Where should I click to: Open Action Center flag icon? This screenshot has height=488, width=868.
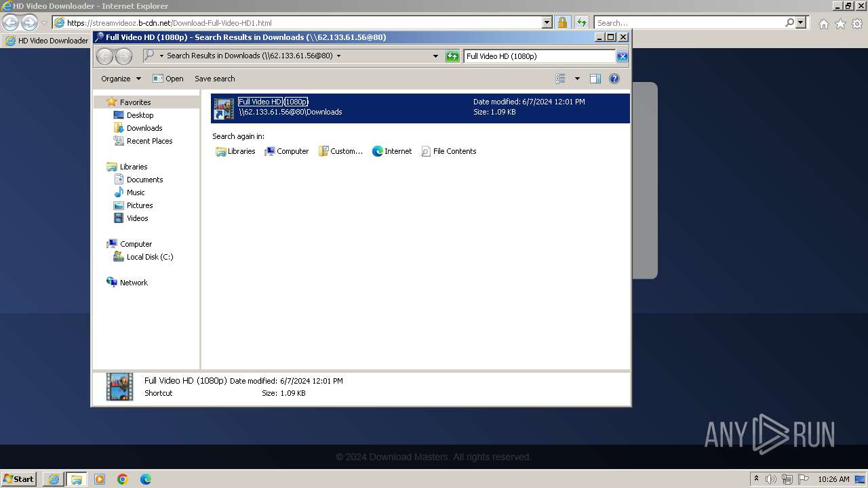tap(804, 479)
